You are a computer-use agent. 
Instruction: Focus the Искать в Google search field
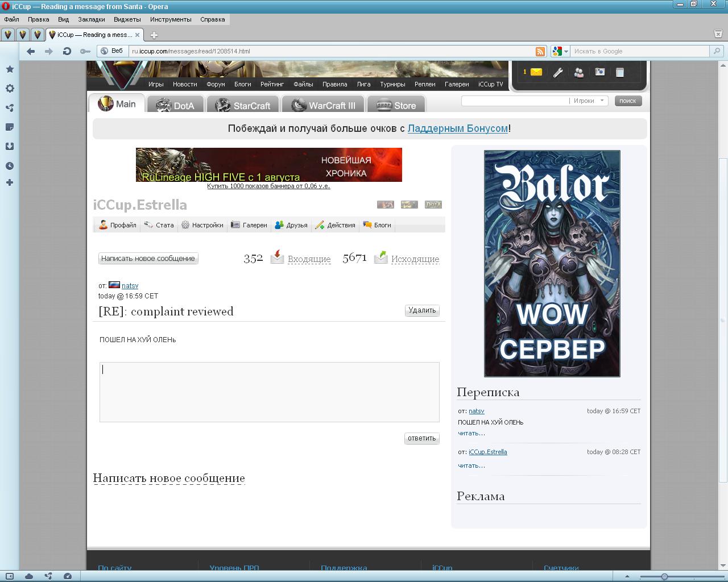(x=640, y=51)
